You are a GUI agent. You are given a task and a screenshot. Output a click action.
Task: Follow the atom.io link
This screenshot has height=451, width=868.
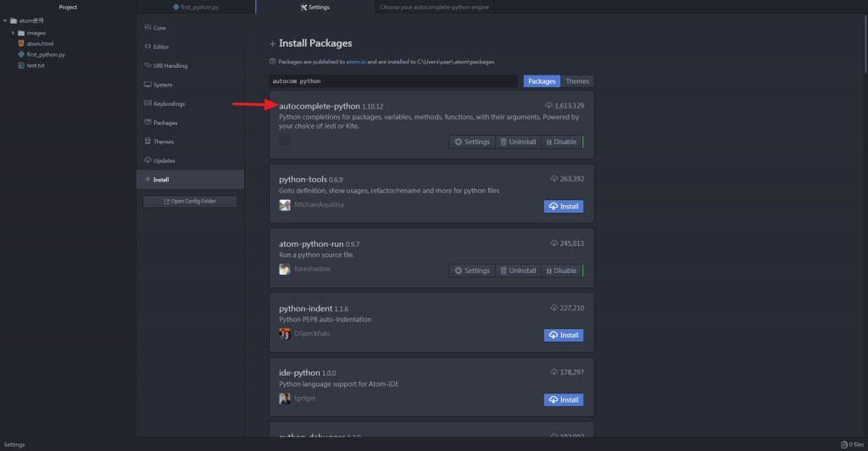point(355,62)
